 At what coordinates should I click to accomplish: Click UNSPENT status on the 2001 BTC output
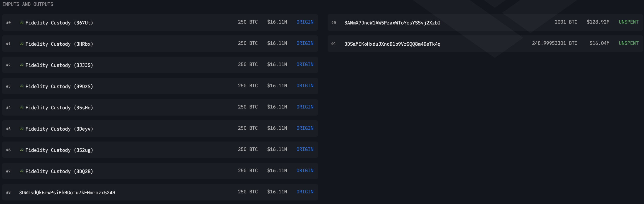628,22
